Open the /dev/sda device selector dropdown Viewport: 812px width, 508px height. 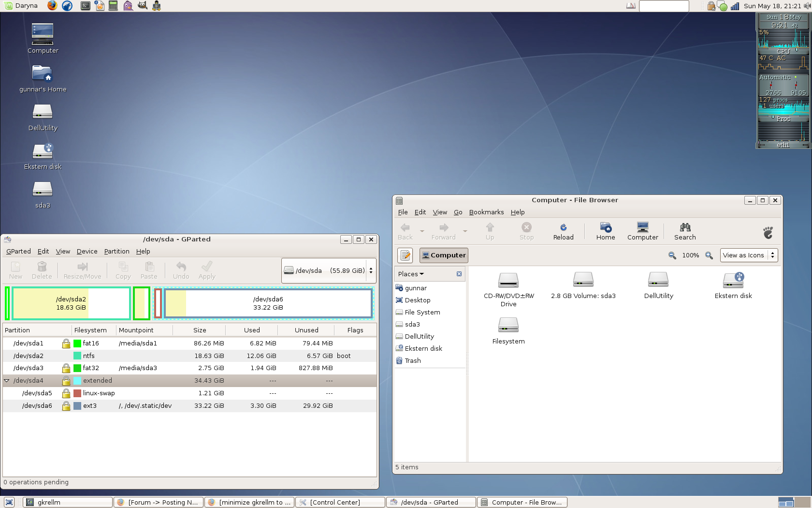(x=329, y=270)
